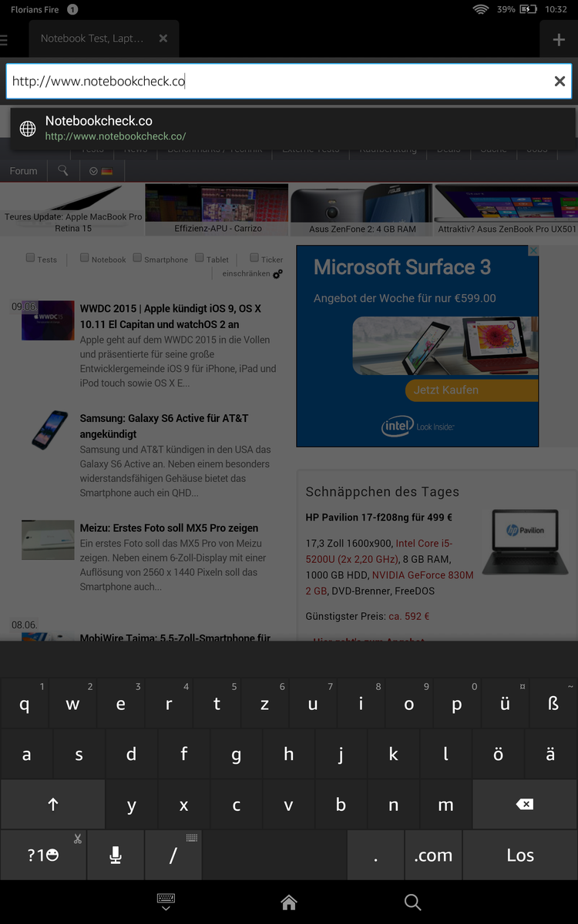Open the Meizu MX5 Pro thumbnail
The image size is (578, 924).
coord(48,540)
